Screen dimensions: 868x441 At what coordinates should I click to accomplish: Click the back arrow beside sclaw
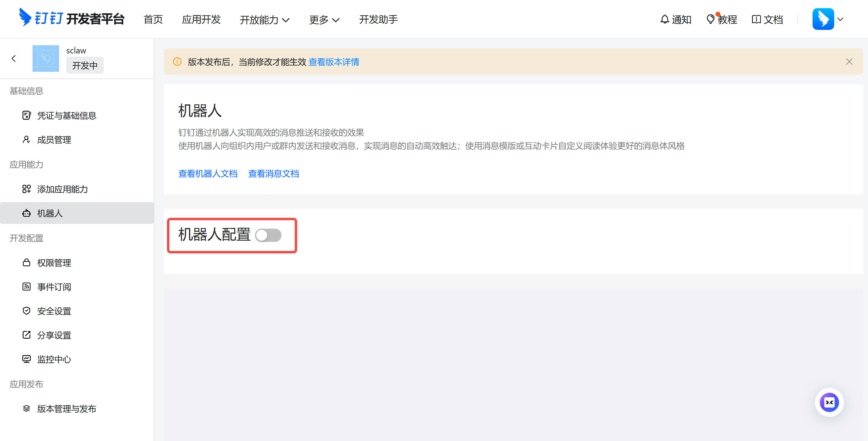(14, 59)
